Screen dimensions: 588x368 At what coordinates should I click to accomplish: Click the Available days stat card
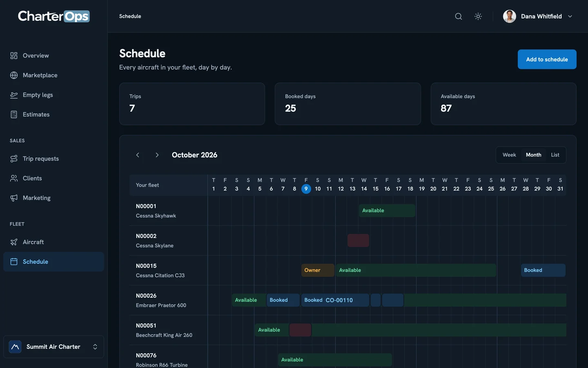(x=503, y=104)
